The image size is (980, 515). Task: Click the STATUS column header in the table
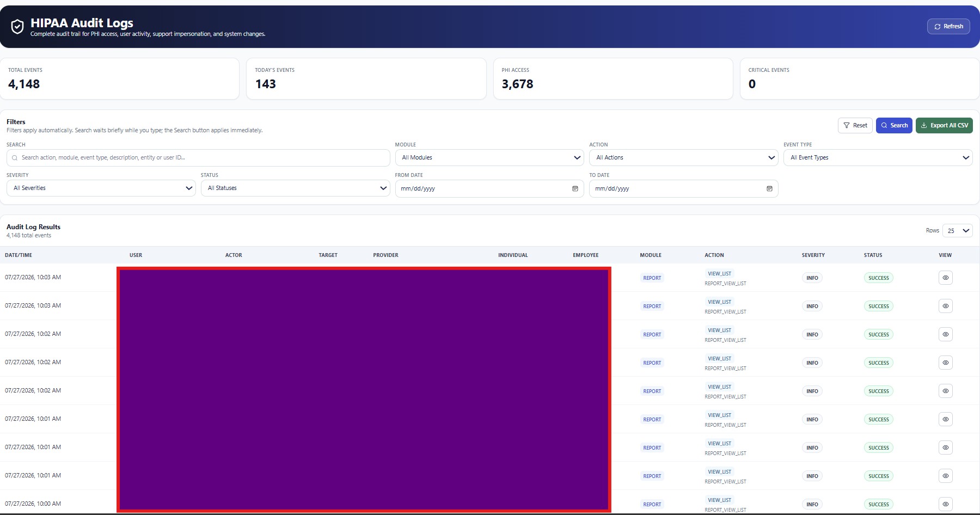(x=873, y=255)
